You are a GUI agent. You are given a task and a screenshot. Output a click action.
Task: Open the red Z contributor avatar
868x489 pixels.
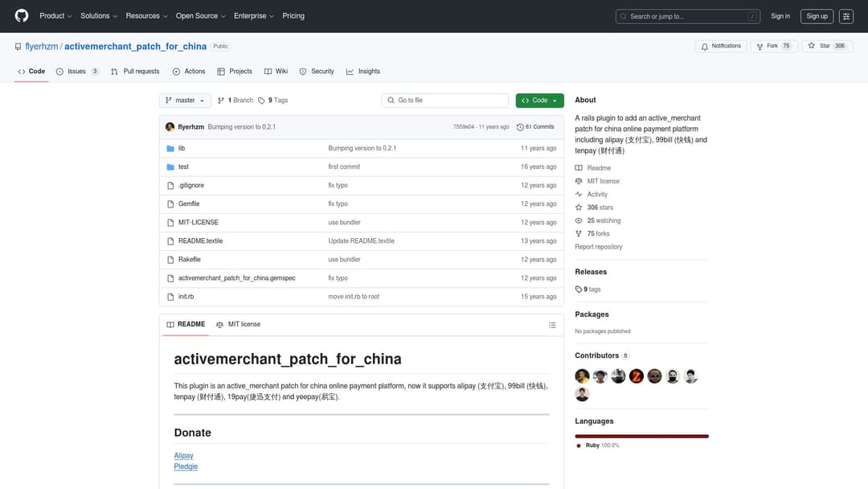[x=636, y=376]
